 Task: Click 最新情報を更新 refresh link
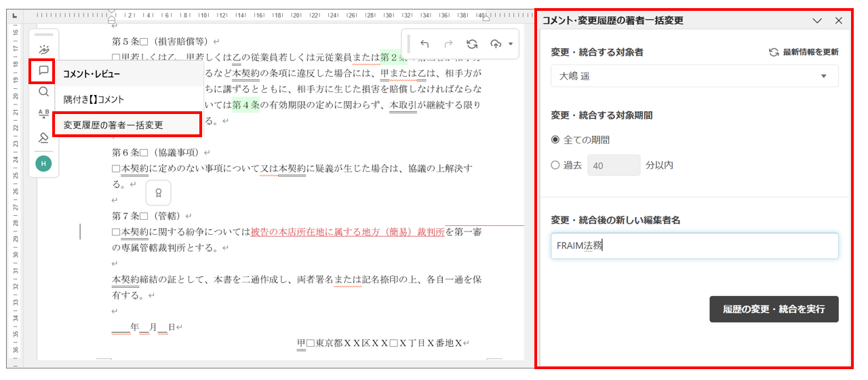(804, 52)
